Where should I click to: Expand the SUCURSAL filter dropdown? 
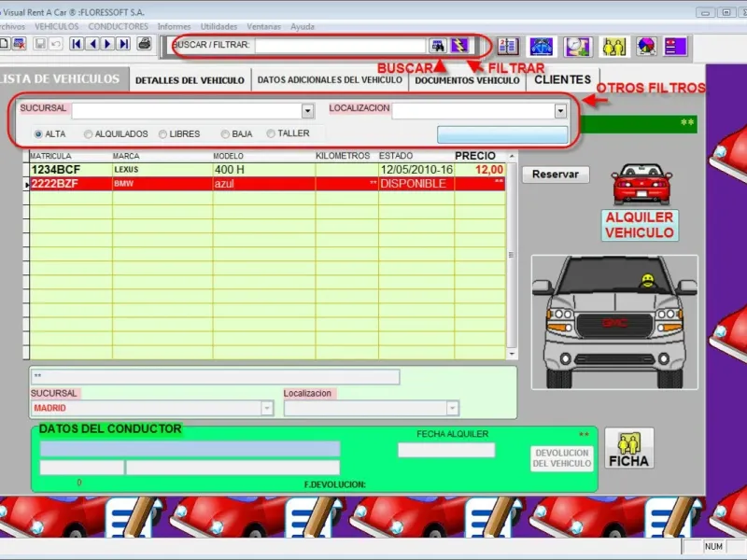coord(307,111)
